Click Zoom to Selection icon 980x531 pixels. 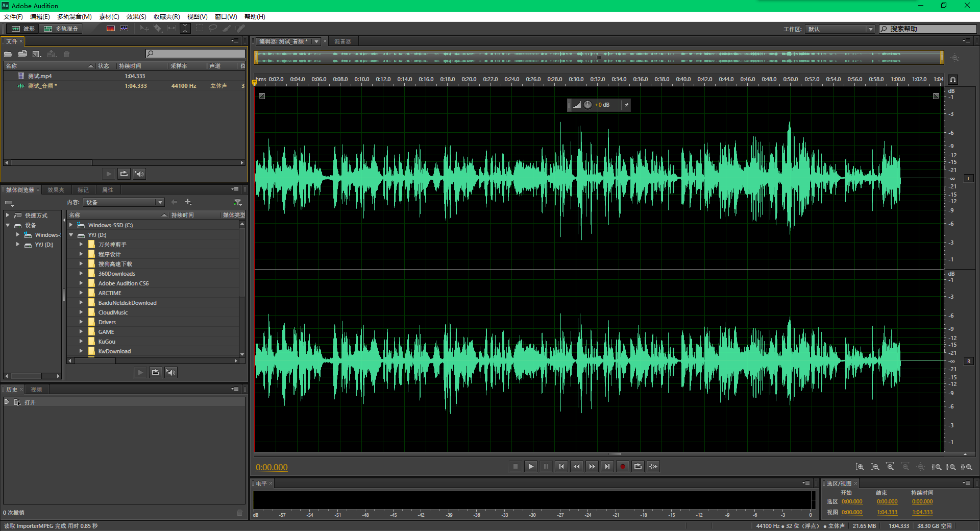pos(966,467)
